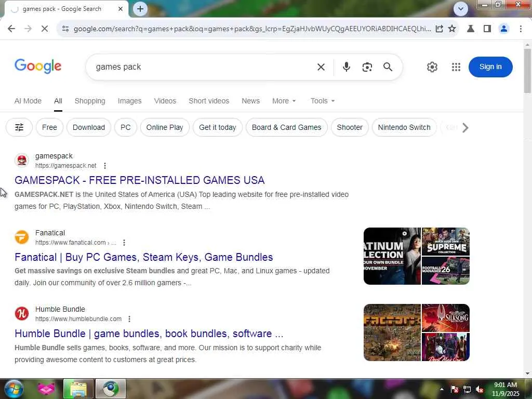Open Chrome Labs flask icon
Viewport: 532px width, 399px height.
[x=471, y=29]
